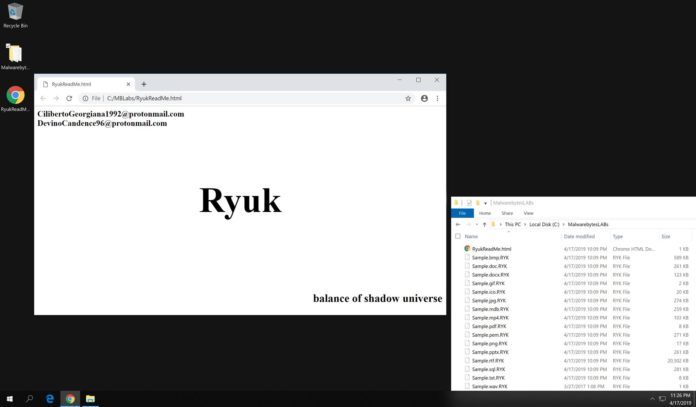Select the Sample.pdf.RYK file
Viewport: 696px width, 407px height.
pos(489,326)
